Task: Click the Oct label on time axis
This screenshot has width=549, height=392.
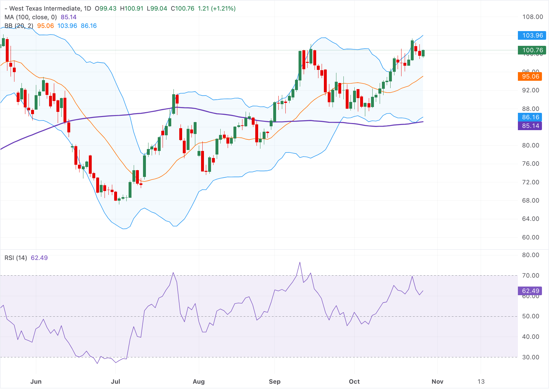Action: click(354, 382)
